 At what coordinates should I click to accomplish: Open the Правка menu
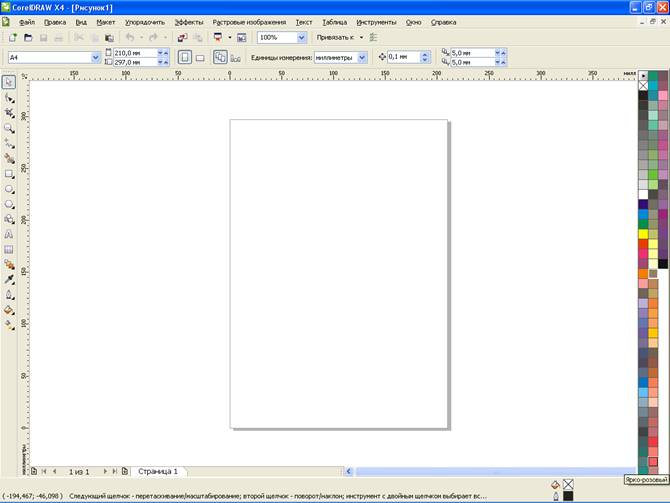pyautogui.click(x=55, y=22)
